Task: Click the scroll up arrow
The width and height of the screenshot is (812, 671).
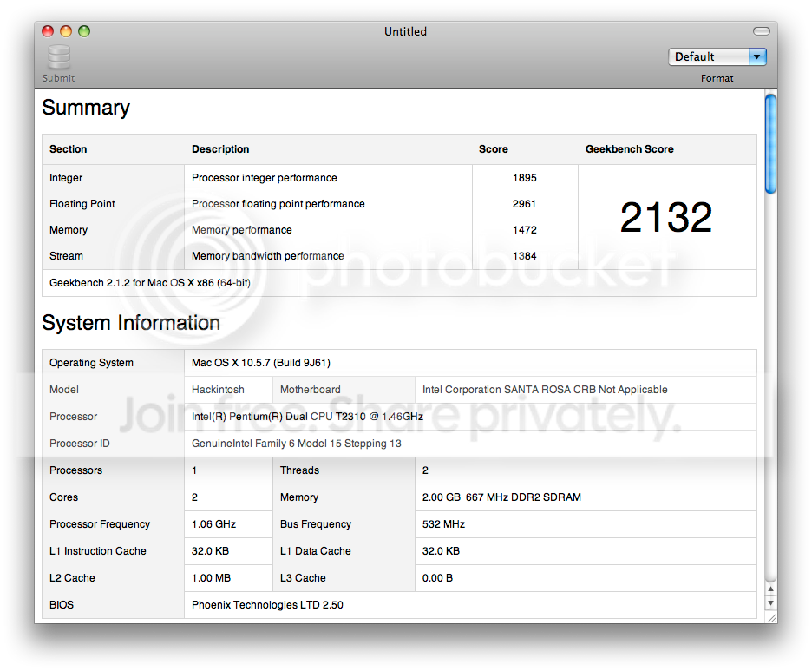Action: pos(769,589)
